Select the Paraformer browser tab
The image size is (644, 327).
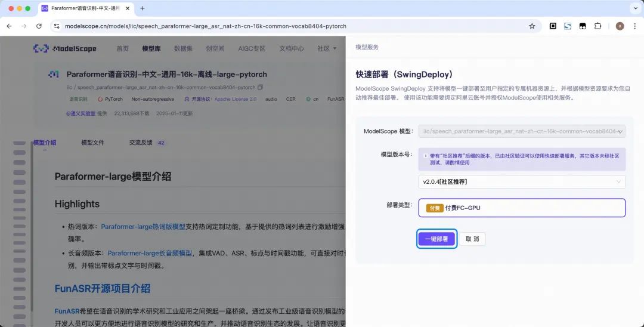[x=85, y=8]
